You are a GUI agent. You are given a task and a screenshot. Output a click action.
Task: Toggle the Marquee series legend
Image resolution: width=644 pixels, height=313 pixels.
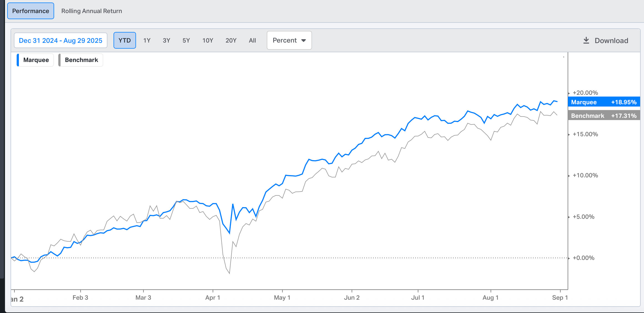[36, 60]
